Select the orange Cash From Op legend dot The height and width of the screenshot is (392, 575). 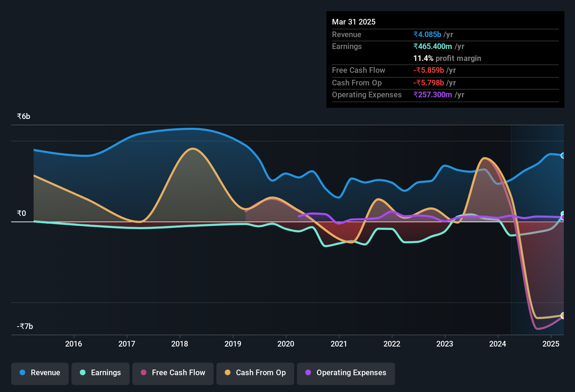click(227, 373)
